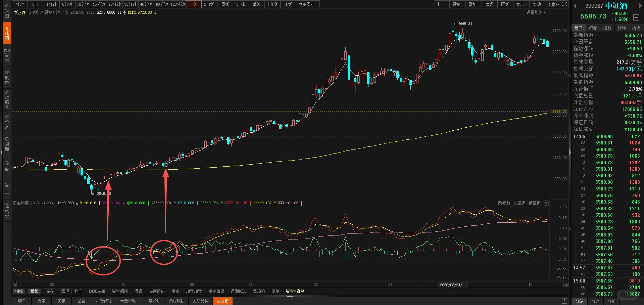
Task: Open 复权 dropdown
Action: tap(458, 4)
